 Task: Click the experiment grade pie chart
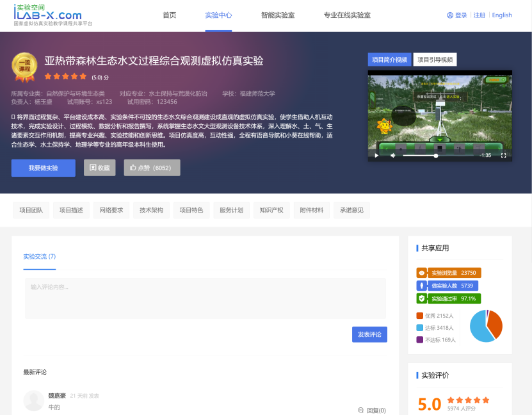[x=486, y=326]
